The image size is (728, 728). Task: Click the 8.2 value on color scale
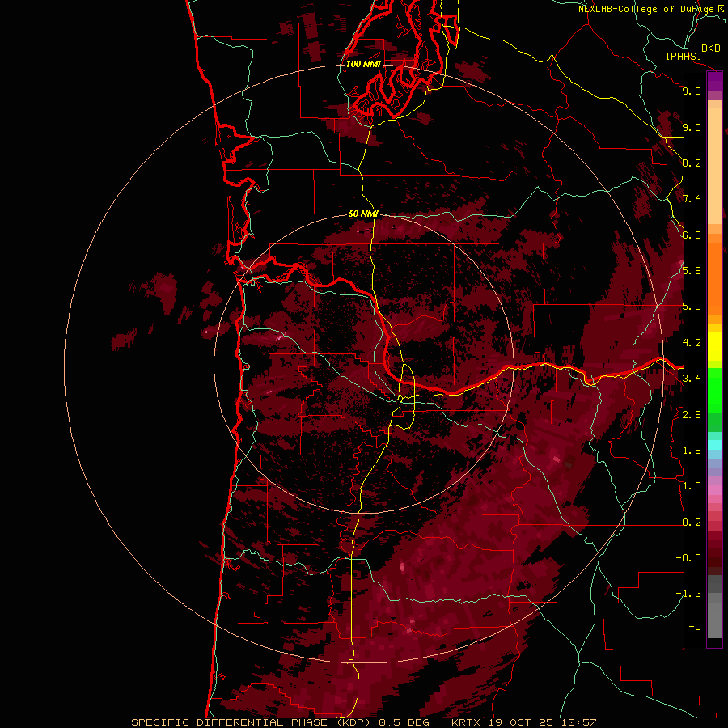[692, 163]
